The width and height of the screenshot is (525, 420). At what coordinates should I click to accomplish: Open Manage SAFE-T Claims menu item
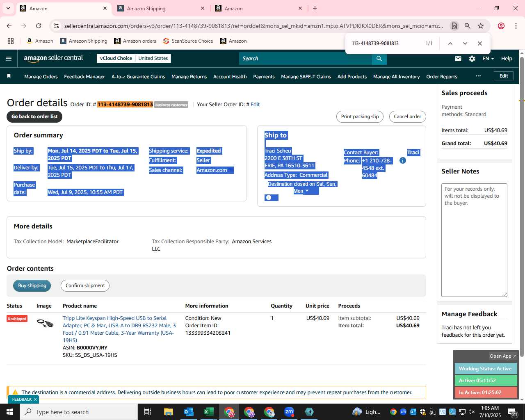click(306, 77)
